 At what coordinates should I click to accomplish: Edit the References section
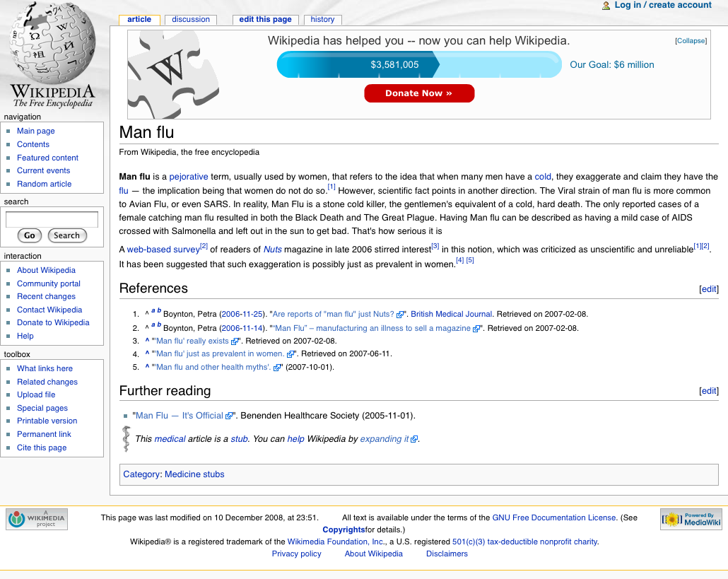[x=709, y=289]
